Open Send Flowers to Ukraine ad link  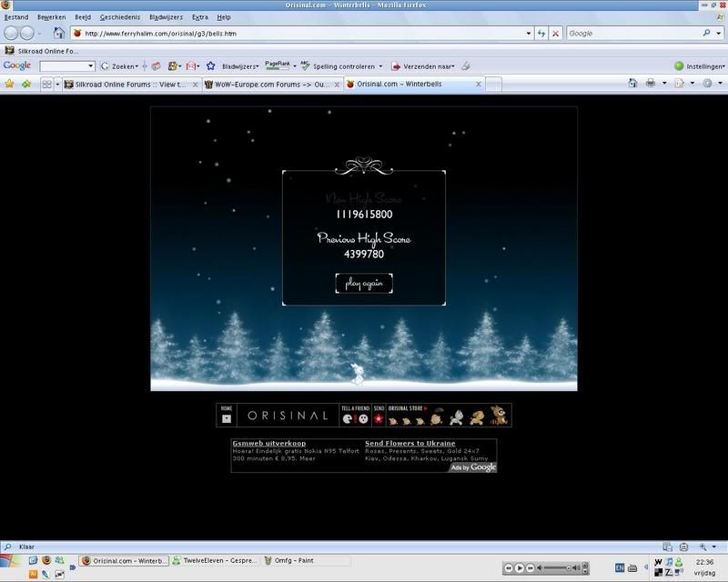click(410, 443)
